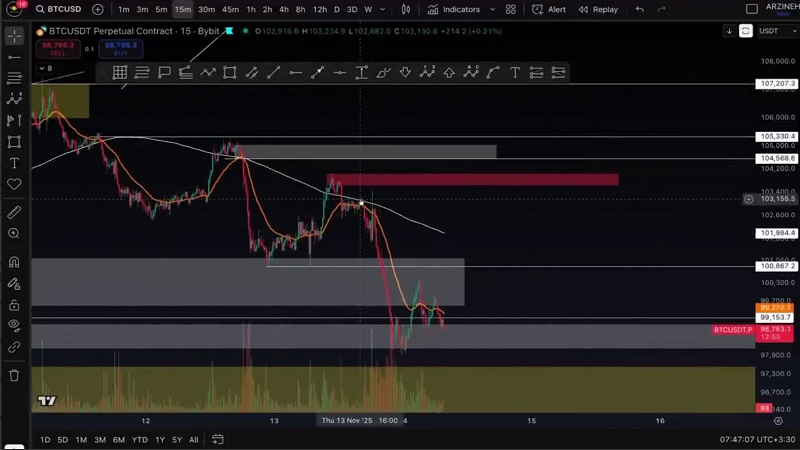
Task: Start Bar Replay mode
Action: click(x=597, y=9)
